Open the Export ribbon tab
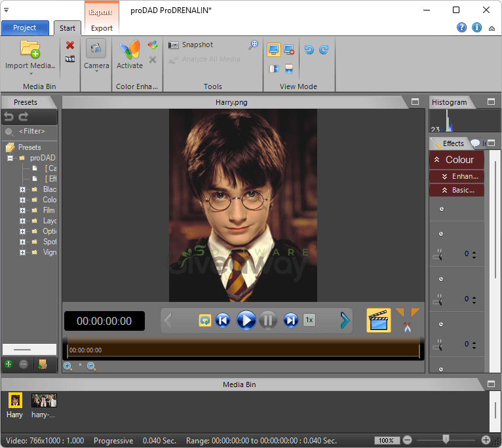This screenshot has width=502, height=448. click(x=102, y=28)
